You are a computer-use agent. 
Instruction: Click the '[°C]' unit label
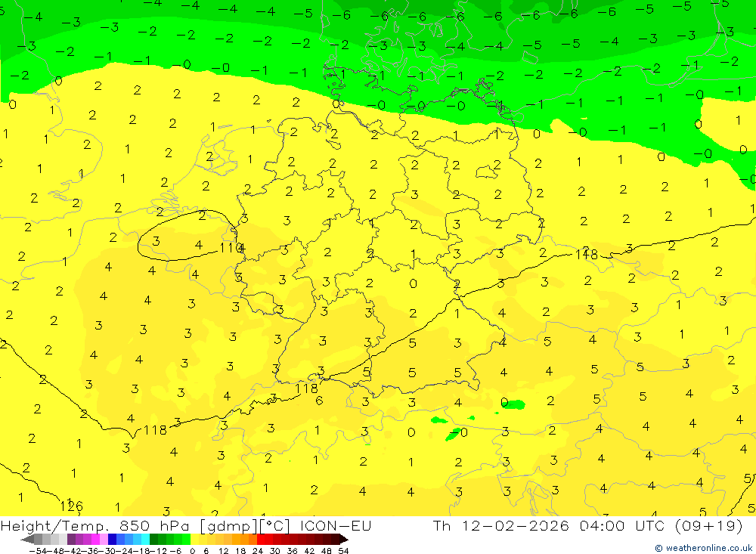coord(275,526)
